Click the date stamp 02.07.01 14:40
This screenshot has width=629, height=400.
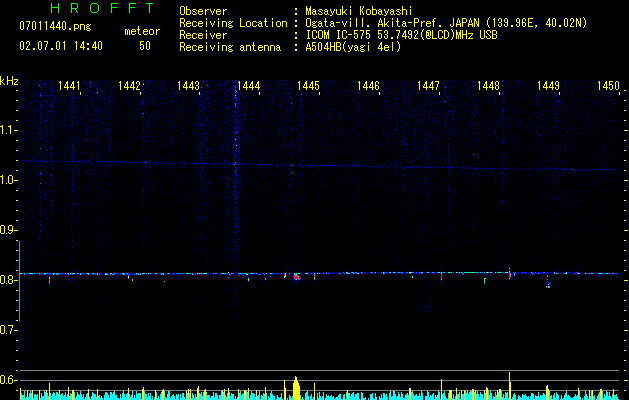tap(61, 46)
